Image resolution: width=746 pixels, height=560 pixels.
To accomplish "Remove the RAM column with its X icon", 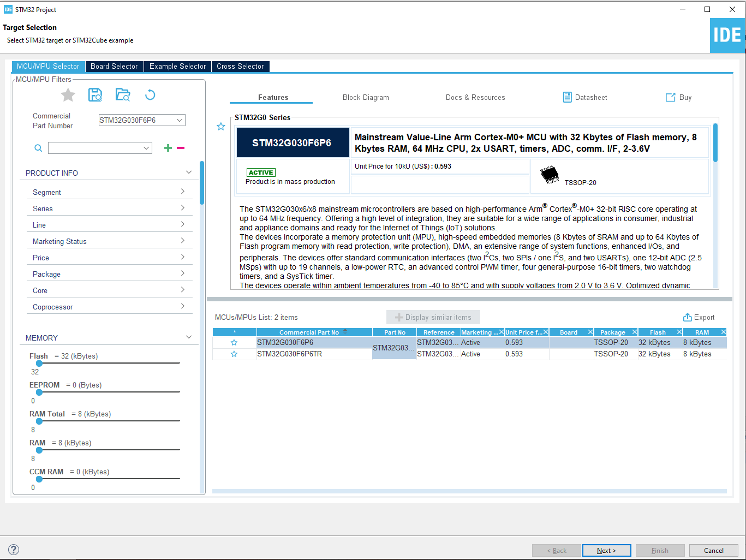I will point(724,332).
